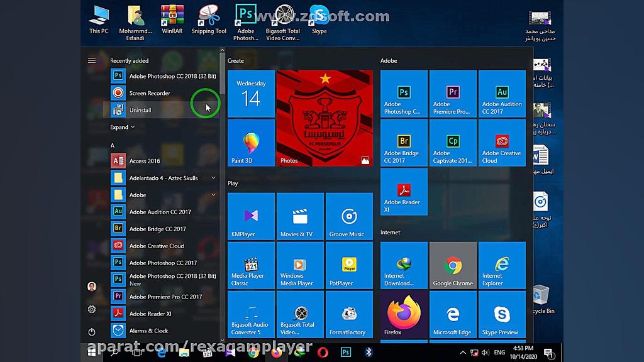Open the Paint 3D tile
The height and width of the screenshot is (362, 644).
[x=251, y=143]
